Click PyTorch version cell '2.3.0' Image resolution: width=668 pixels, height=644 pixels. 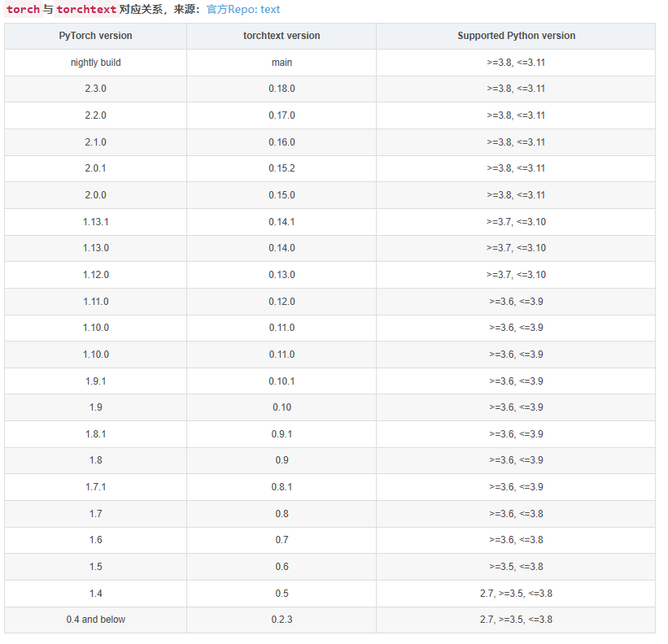tap(95, 89)
